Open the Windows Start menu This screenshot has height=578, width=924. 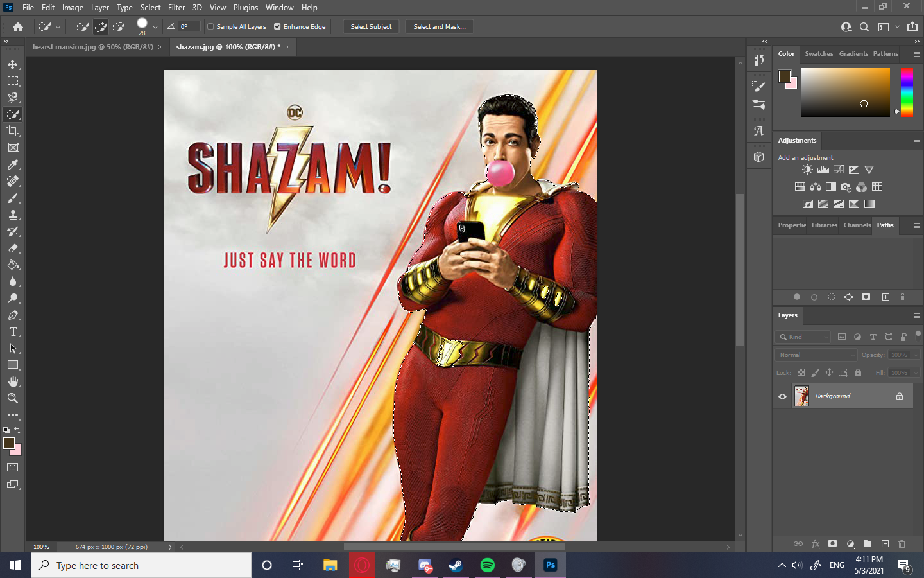[15, 565]
